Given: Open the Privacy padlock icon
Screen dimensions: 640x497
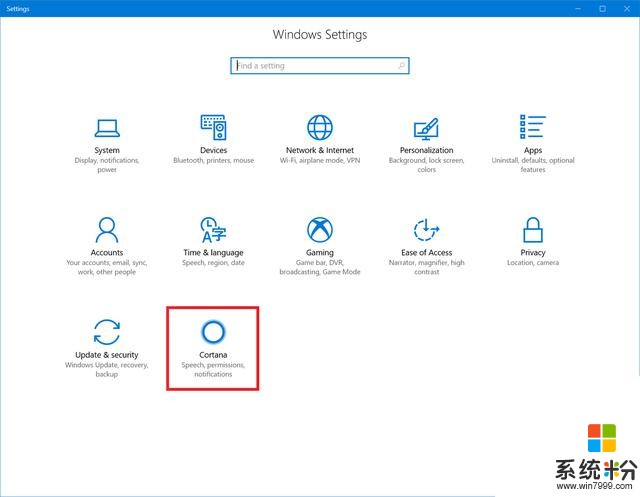Looking at the screenshot, I should click(x=533, y=230).
